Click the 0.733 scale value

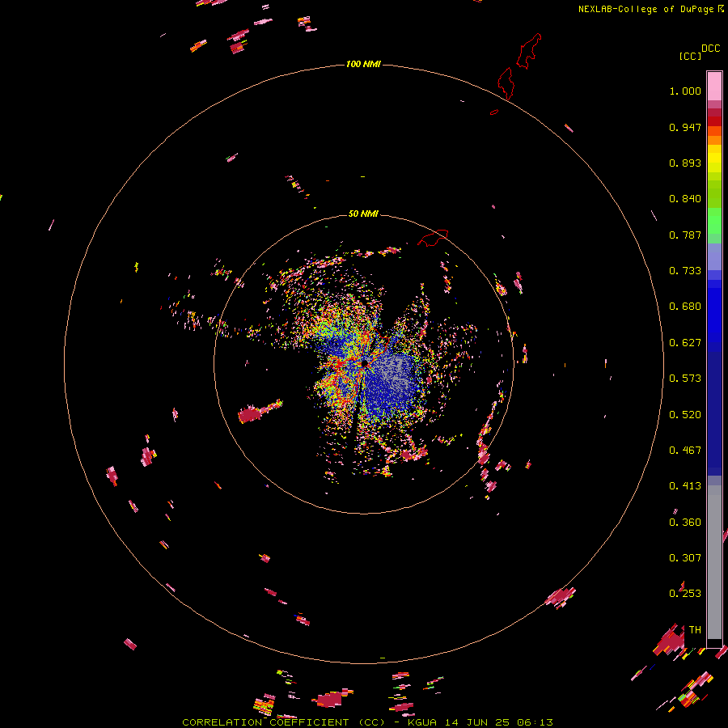pyautogui.click(x=685, y=271)
